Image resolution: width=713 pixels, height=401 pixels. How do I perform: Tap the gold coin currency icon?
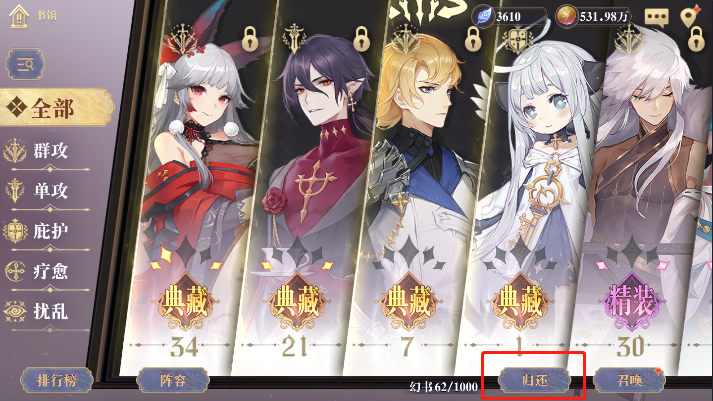coord(567,16)
